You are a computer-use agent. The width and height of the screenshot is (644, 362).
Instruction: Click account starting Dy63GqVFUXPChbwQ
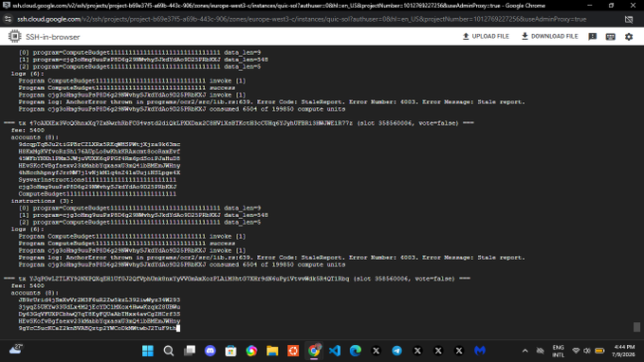point(100,314)
